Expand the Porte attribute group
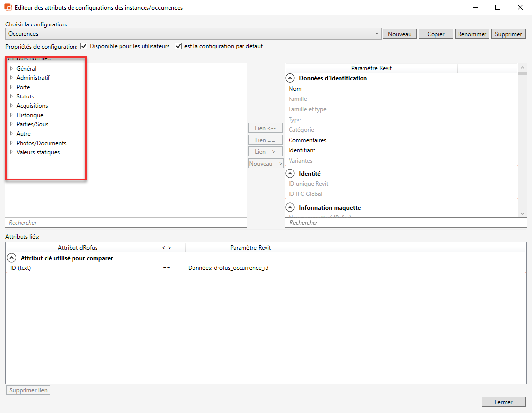This screenshot has height=413, width=532. tap(11, 87)
